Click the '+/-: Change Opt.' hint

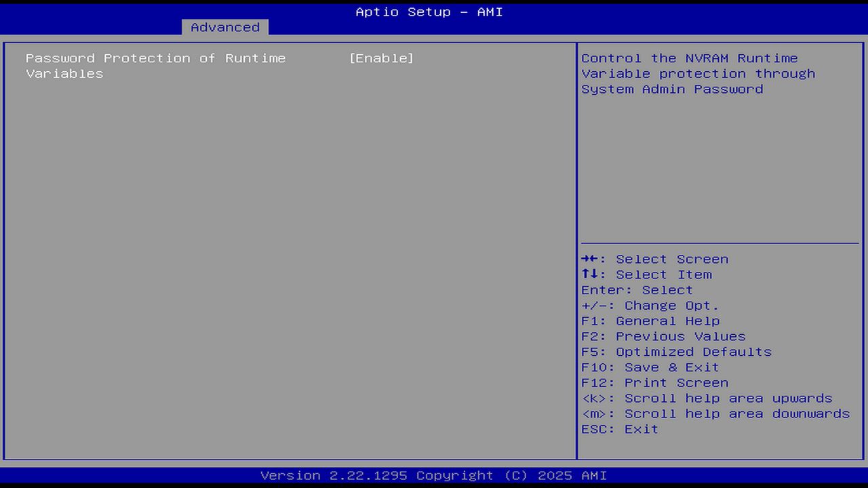(x=650, y=306)
